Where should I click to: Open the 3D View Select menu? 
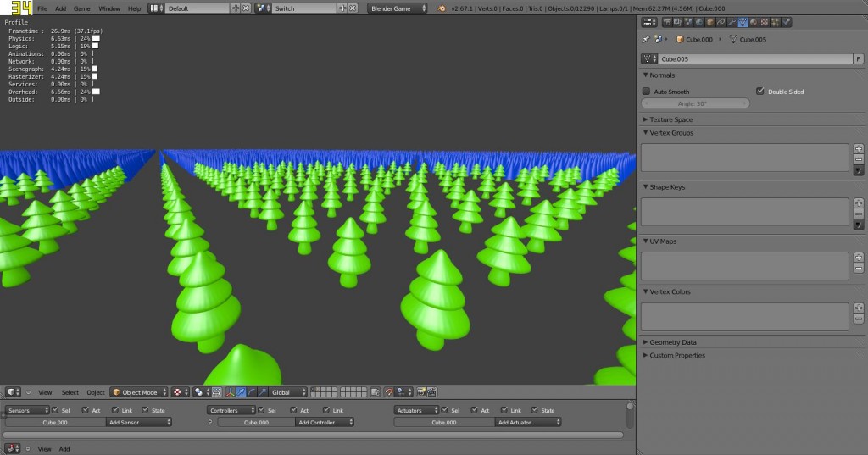tap(70, 392)
